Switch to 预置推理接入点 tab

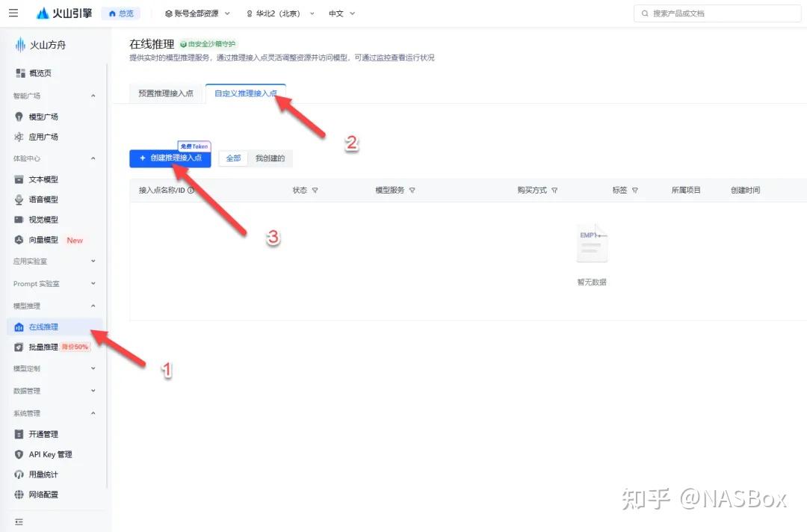coord(166,93)
